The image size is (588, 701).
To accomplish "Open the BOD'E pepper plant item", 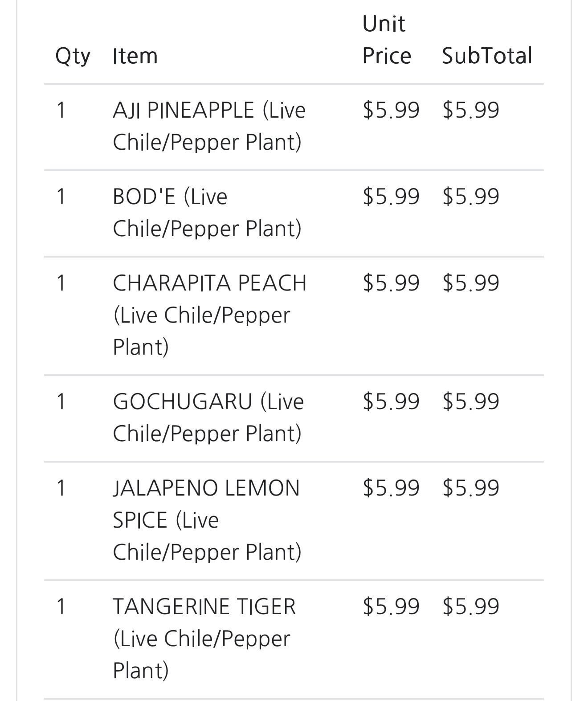I will pos(207,212).
